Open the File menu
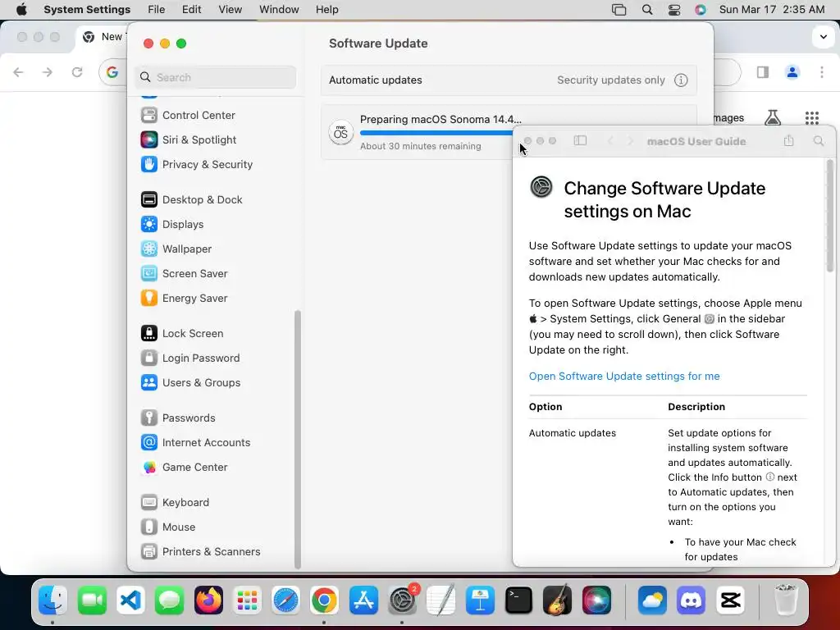The image size is (840, 630). 157,10
